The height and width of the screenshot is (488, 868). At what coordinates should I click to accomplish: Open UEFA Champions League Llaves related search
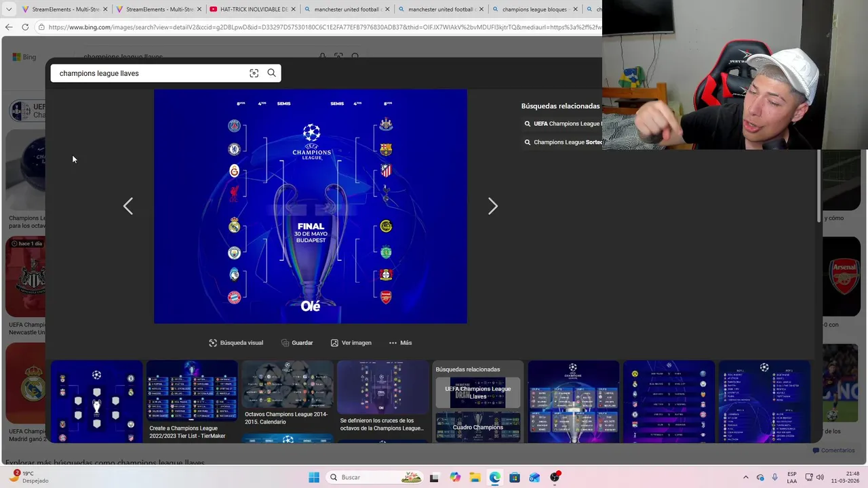pyautogui.click(x=478, y=393)
